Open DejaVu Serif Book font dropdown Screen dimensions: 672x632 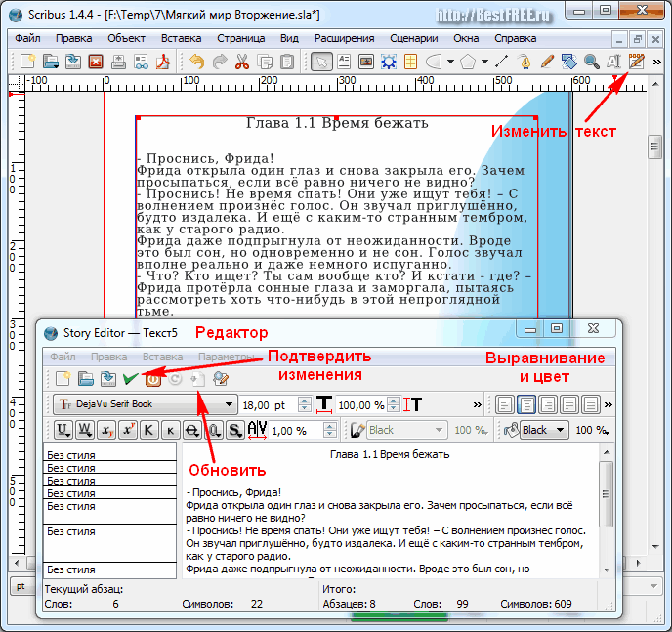(x=230, y=404)
